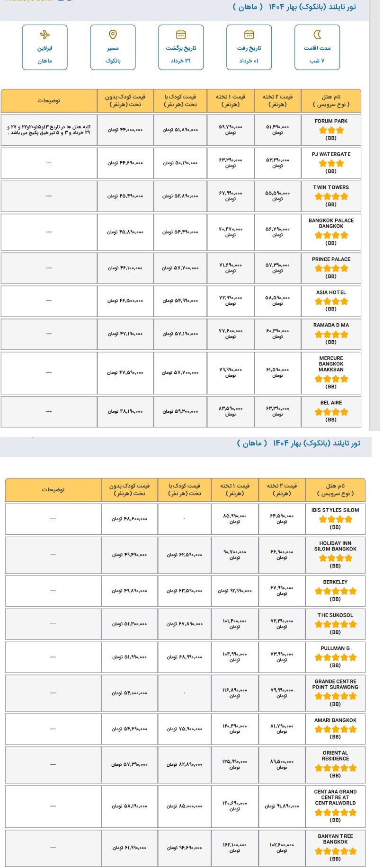Select the ۷ شب stay duration card
Image resolution: width=392 pixels, height=868 pixels.
(x=317, y=47)
